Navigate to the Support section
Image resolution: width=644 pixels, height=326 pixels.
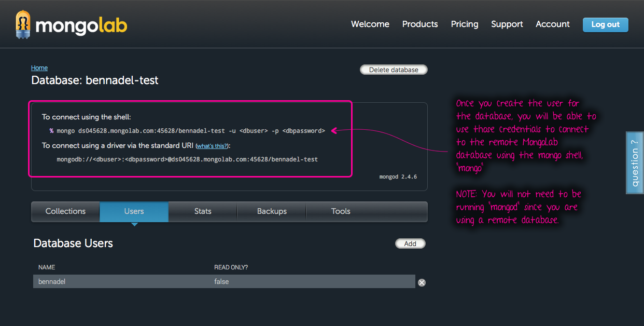pyautogui.click(x=507, y=24)
